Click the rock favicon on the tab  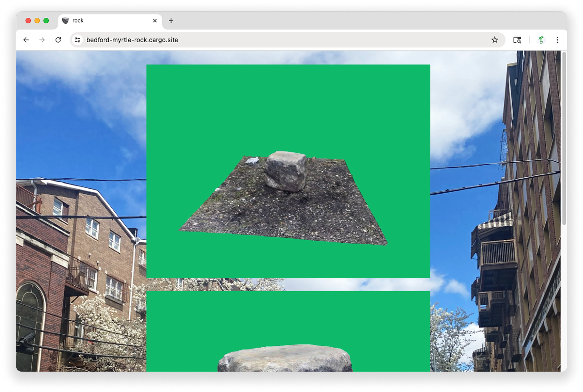65,21
